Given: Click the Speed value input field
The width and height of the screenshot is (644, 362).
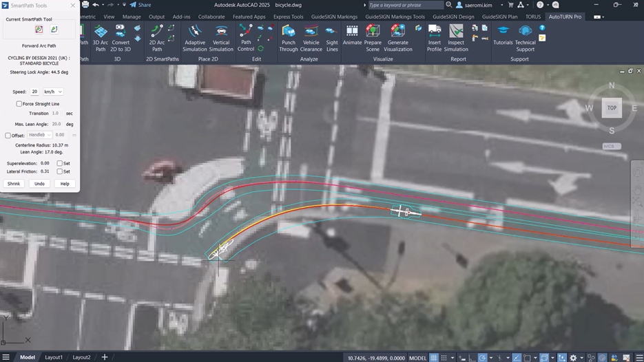Looking at the screenshot, I should click(x=34, y=92).
